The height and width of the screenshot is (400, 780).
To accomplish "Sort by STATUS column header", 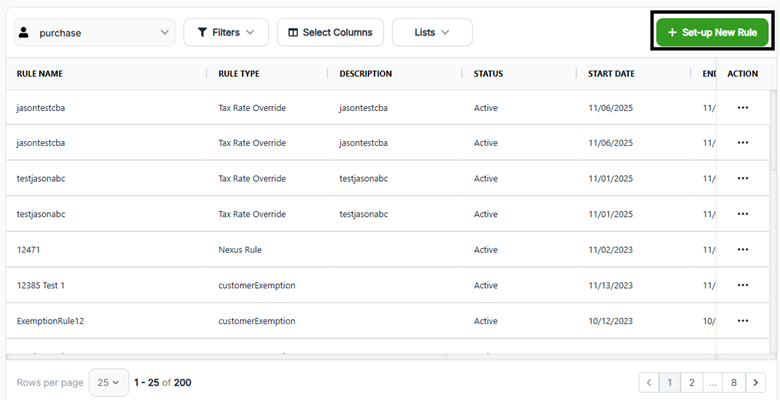I will point(488,74).
